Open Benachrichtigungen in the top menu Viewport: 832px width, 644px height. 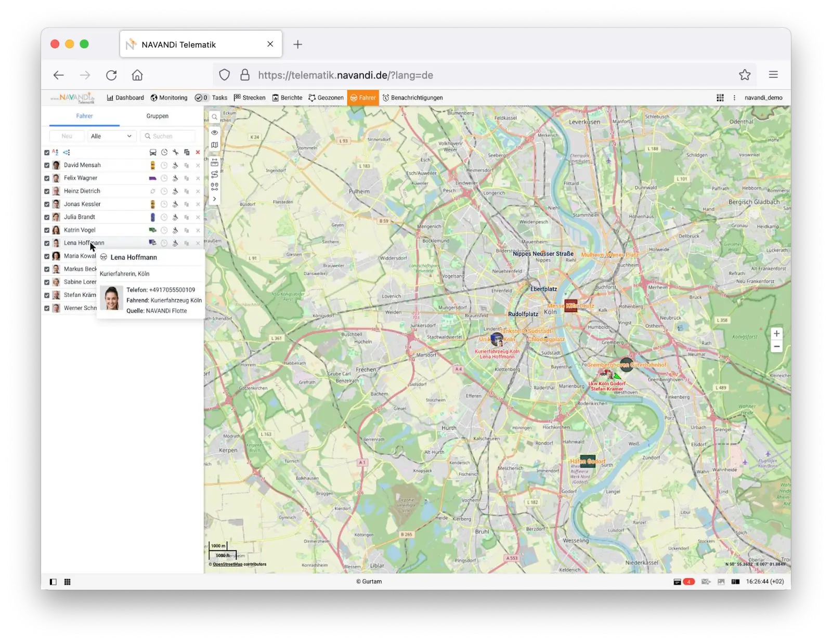(x=413, y=98)
